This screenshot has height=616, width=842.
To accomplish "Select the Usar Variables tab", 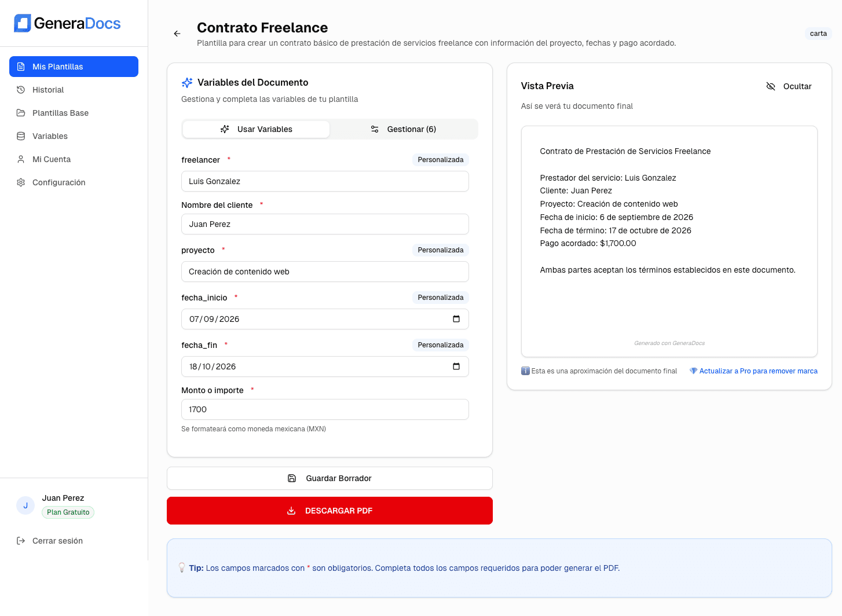I will (255, 129).
